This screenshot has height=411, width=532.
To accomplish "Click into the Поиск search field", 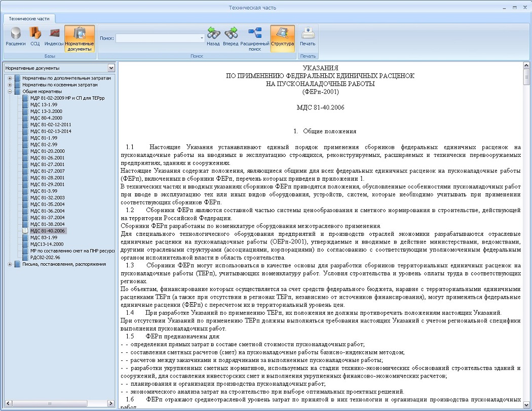I will [158, 38].
